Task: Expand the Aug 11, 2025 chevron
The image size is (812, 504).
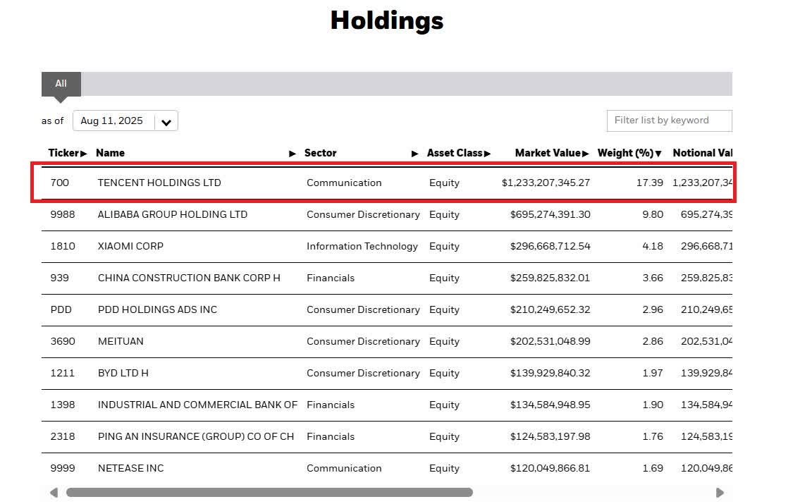Action: point(166,122)
